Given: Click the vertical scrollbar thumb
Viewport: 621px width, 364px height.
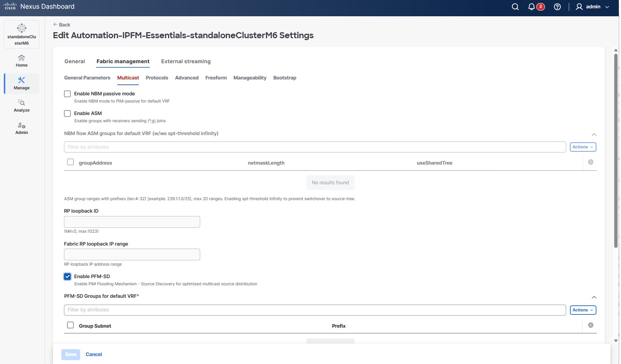Looking at the screenshot, I should [616, 151].
